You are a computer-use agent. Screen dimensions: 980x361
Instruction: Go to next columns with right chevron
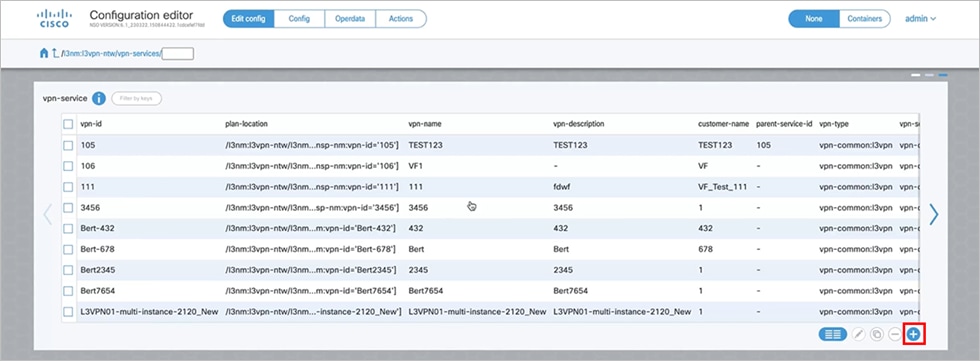click(934, 214)
